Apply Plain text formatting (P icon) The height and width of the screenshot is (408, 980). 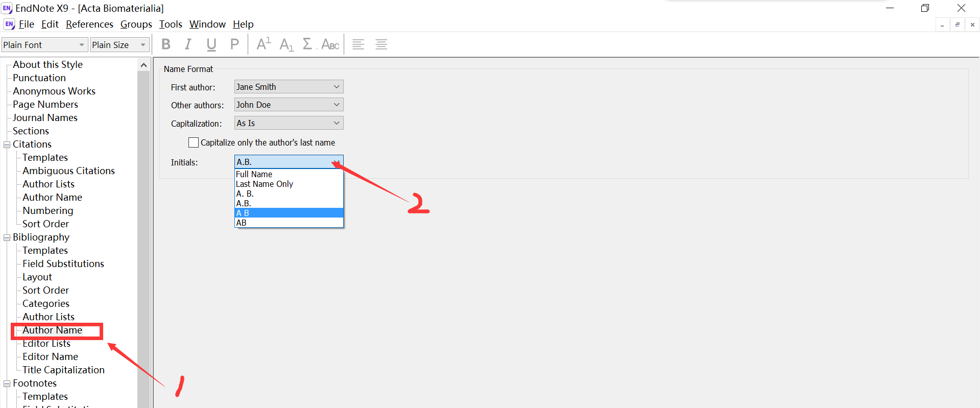tap(234, 44)
